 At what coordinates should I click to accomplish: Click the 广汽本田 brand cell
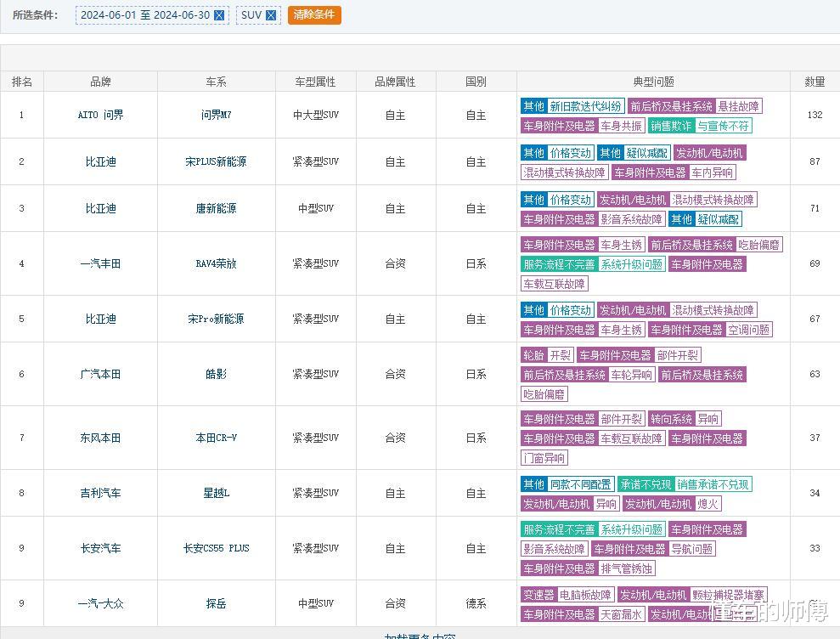pyautogui.click(x=101, y=374)
